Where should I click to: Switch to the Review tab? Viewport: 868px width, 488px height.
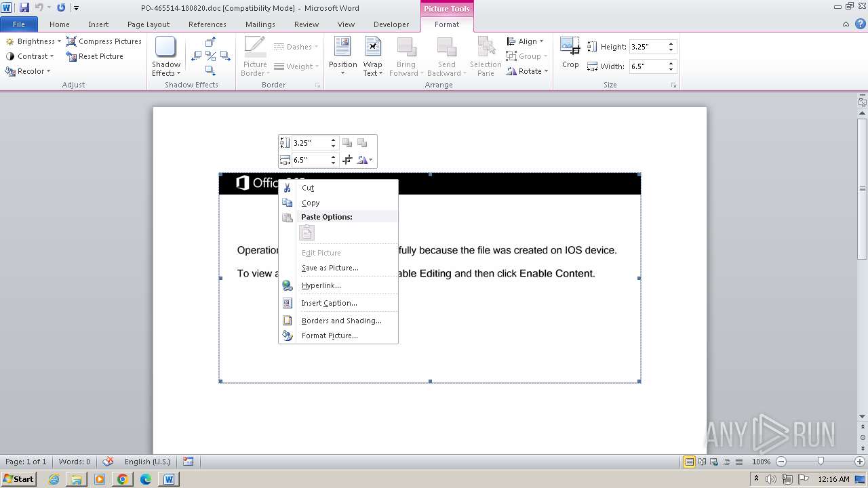307,24
